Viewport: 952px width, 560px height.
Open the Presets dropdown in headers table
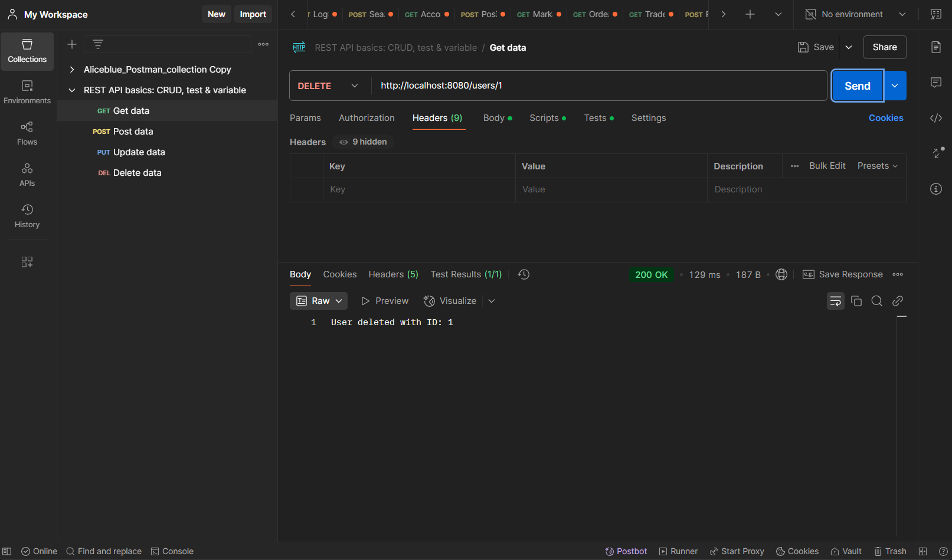pyautogui.click(x=878, y=166)
